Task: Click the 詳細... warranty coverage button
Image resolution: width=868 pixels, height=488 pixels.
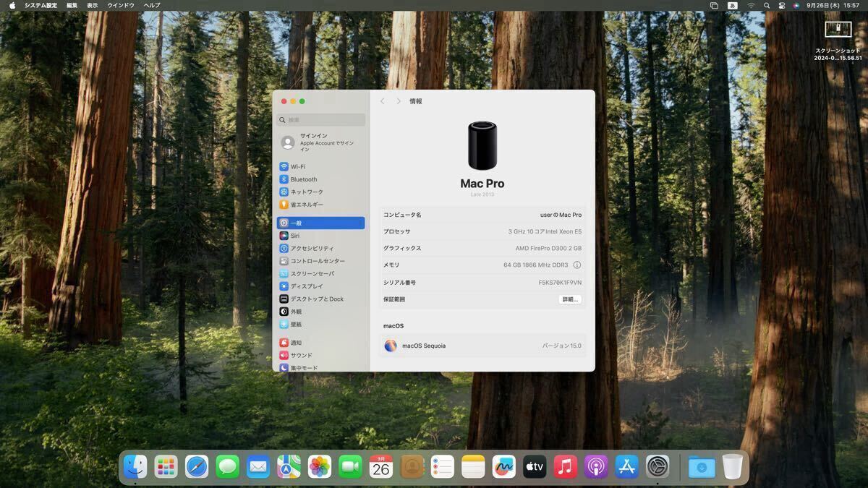Action: [x=570, y=299]
